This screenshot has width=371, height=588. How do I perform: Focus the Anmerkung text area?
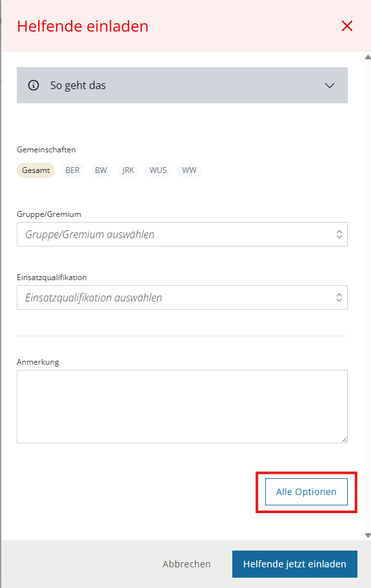182,407
